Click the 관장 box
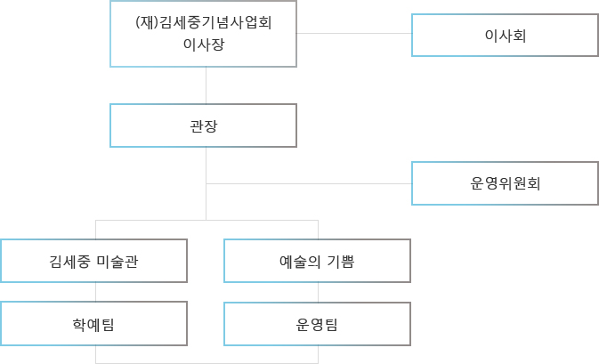599x364 pixels. 203,125
